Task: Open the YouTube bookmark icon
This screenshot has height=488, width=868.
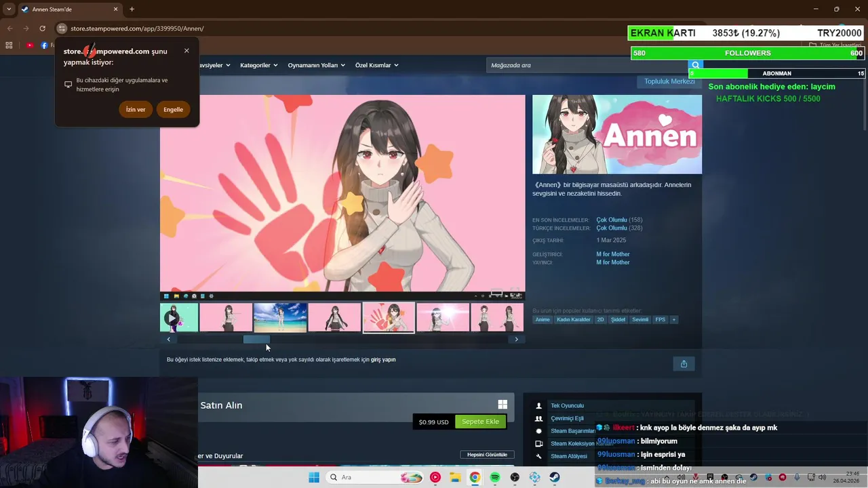Action: tap(30, 45)
